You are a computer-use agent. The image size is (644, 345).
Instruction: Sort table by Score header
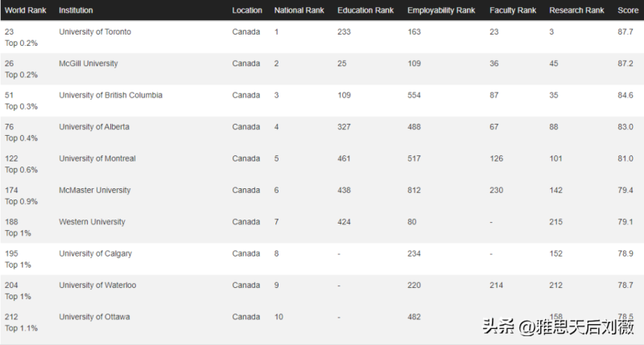pos(627,10)
